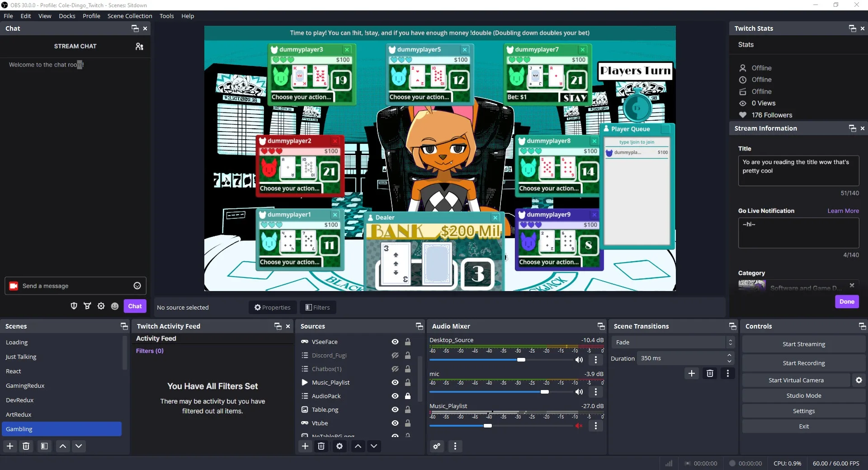The width and height of the screenshot is (868, 470).
Task: Click the Music_Playlist volume slider handle
Action: click(x=488, y=426)
